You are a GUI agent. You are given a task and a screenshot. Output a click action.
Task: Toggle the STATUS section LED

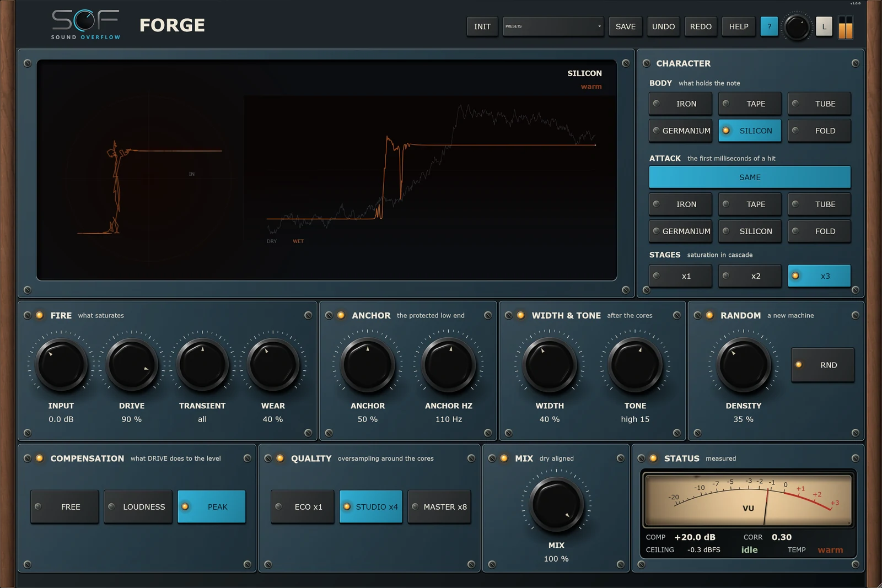tap(653, 458)
